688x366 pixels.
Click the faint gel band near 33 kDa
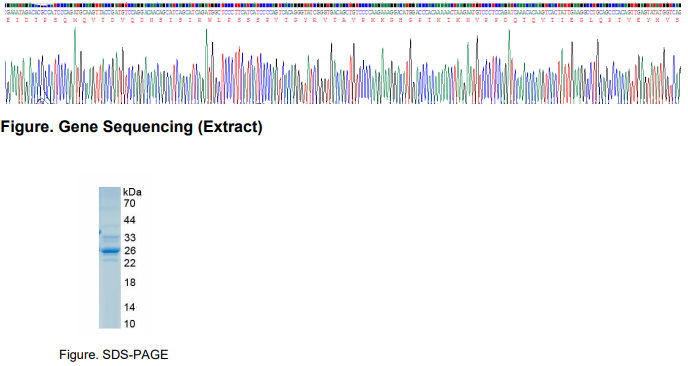(x=110, y=237)
